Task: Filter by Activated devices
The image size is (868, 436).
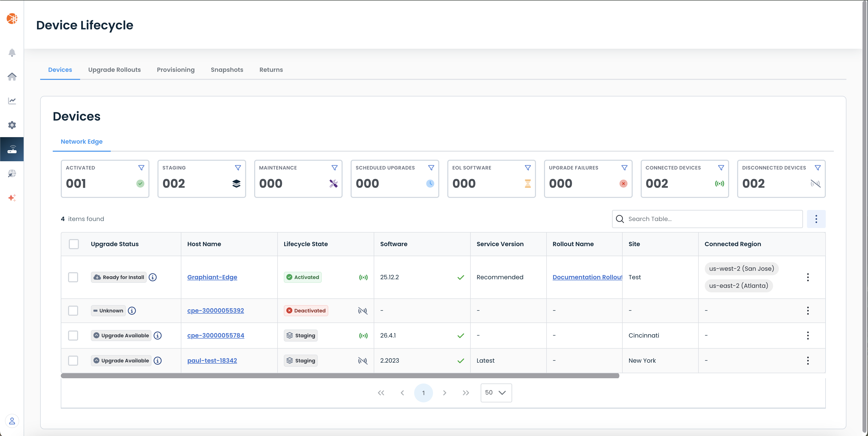Action: 141,168
